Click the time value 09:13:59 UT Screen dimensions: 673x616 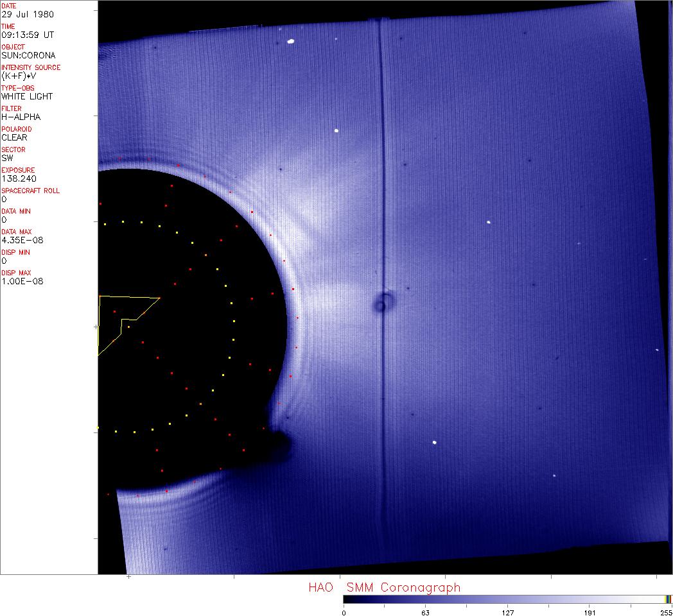tap(27, 35)
